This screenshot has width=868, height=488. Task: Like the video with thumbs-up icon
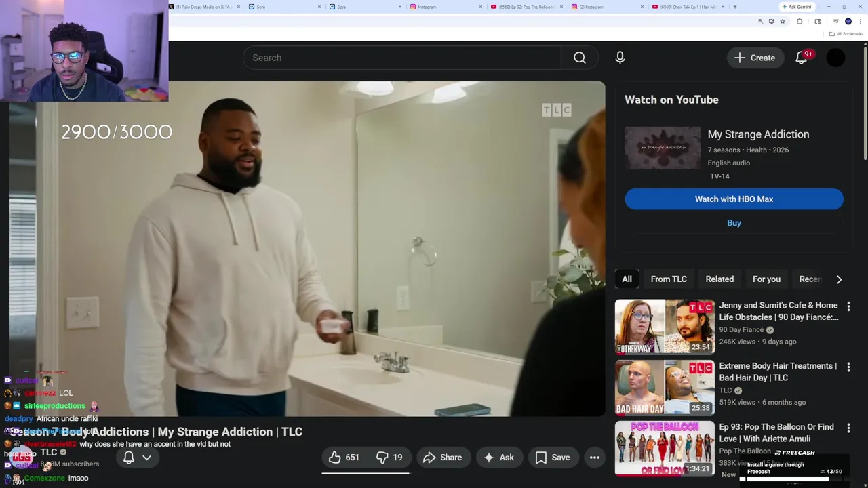pos(344,457)
